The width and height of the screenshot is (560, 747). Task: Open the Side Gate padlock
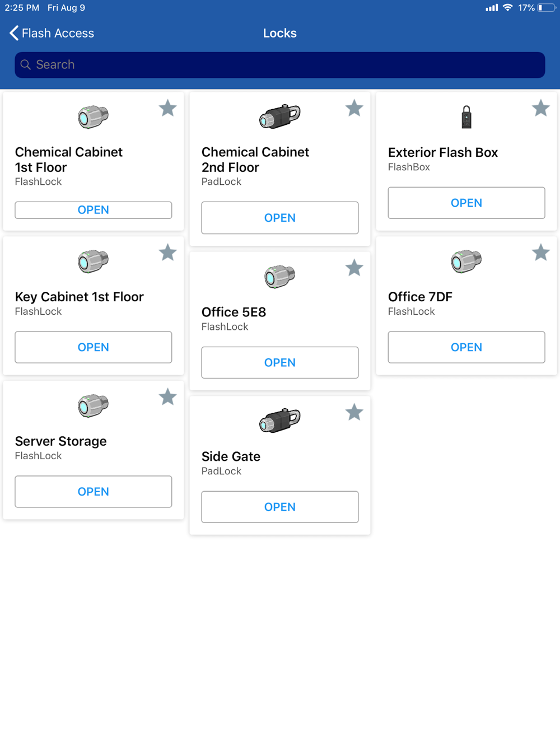click(280, 507)
